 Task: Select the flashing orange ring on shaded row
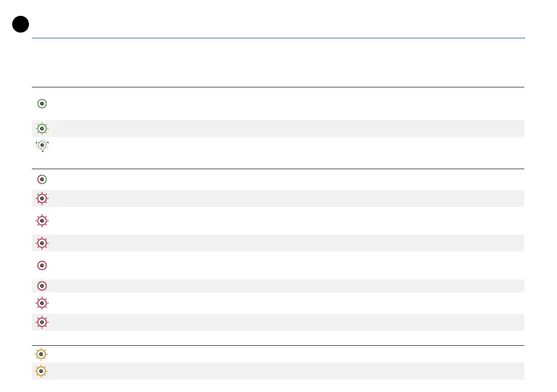point(41,371)
